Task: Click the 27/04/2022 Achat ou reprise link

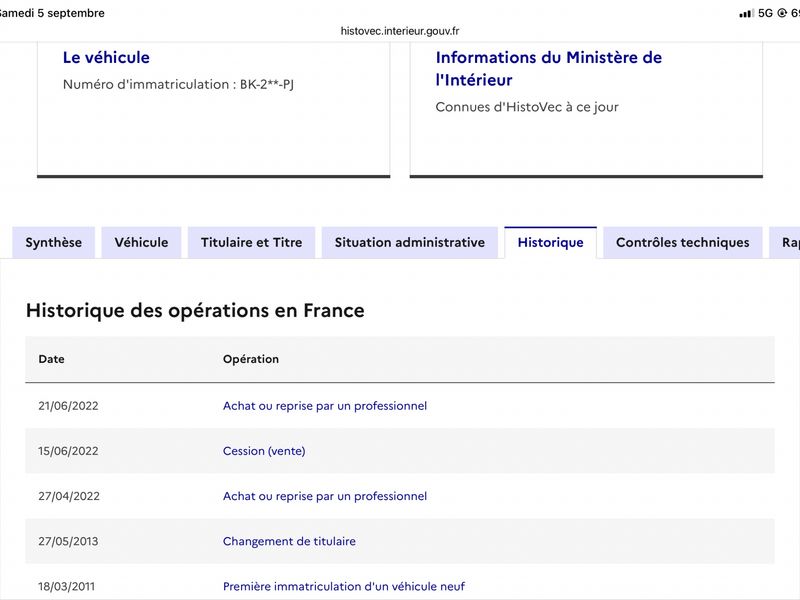Action: (325, 496)
